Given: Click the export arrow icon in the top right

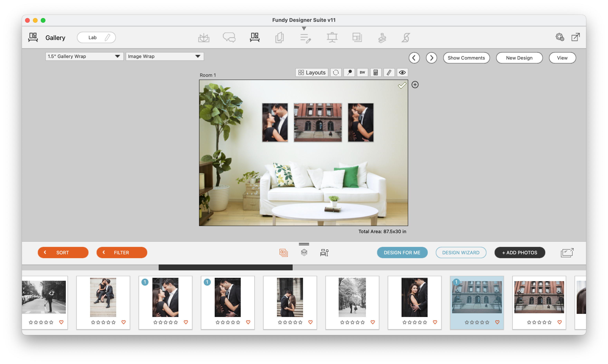Looking at the screenshot, I should [x=575, y=37].
